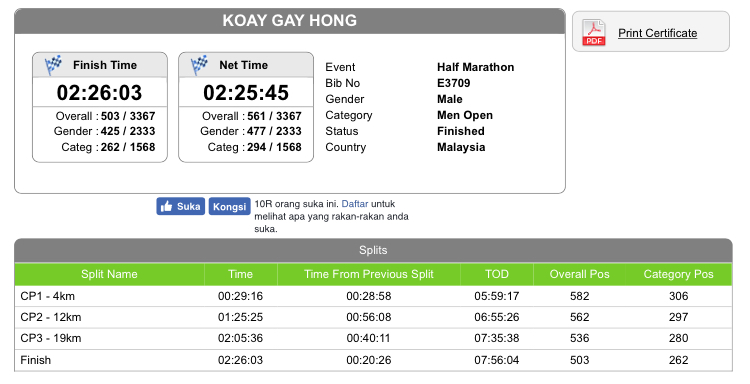750x384 pixels.
Task: Click the PDF certificate icon
Action: 594,33
